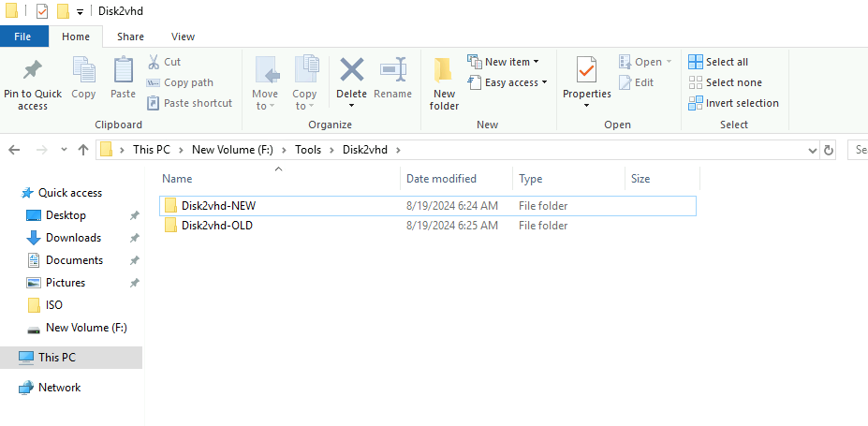Sort by the Date modified column header
Image resolution: width=868 pixels, height=426 pixels.
(x=441, y=179)
